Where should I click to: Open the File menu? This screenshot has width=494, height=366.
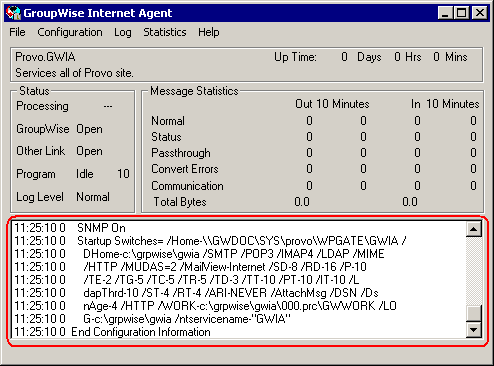tap(17, 32)
